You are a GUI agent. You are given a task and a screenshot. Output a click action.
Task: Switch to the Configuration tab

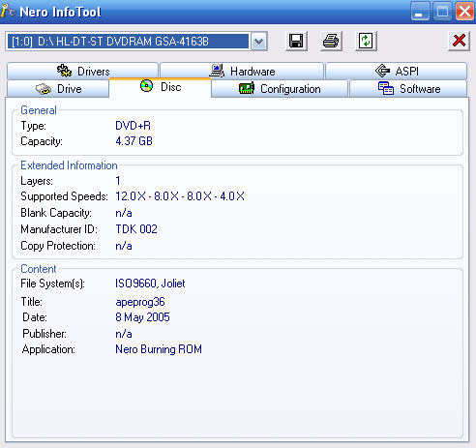[x=280, y=89]
